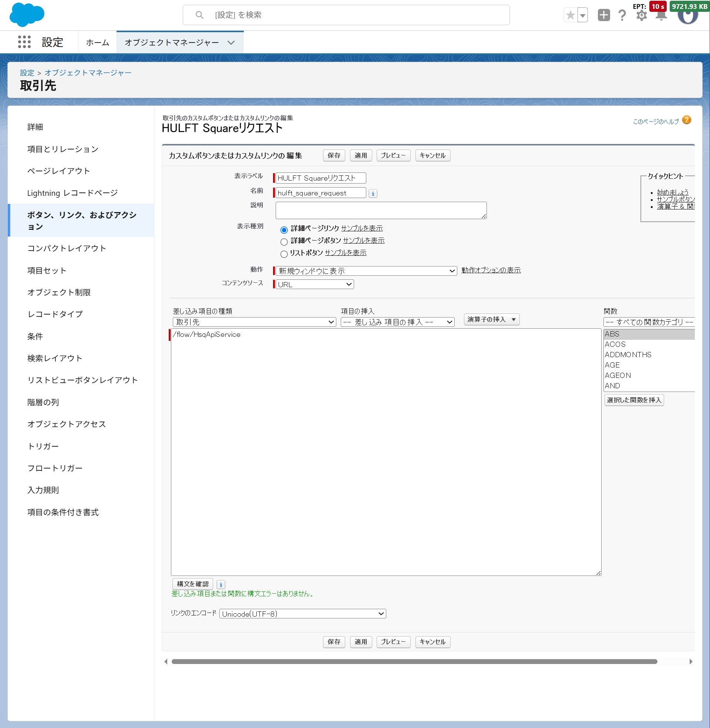Screen dimensions: 710x728
Task: Click the top キャンセル button
Action: (433, 155)
